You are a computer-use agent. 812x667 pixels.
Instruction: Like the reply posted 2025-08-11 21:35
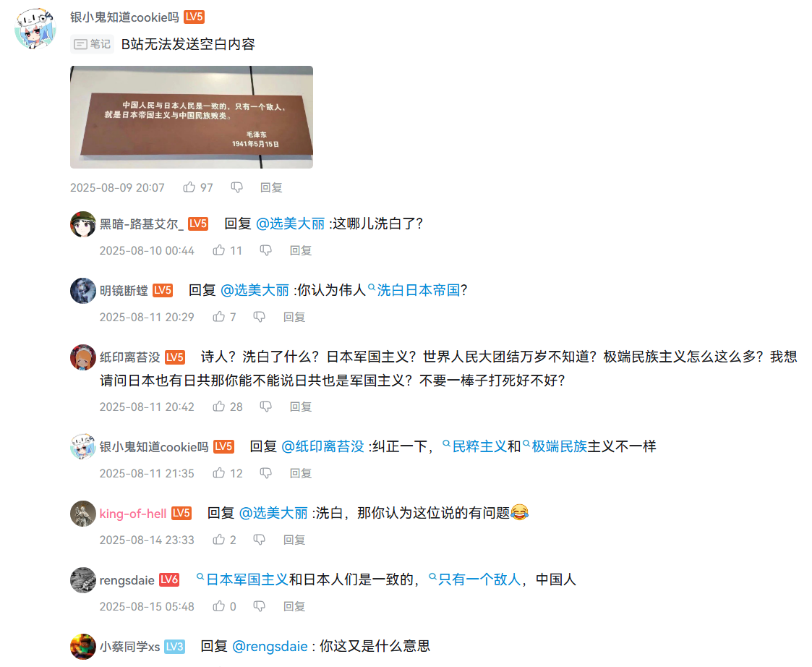(219, 472)
